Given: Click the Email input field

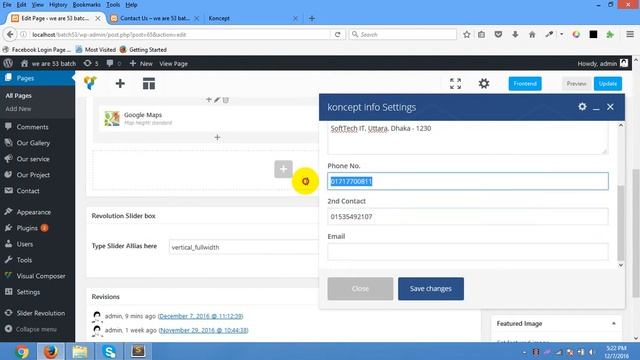Looking at the screenshot, I should pyautogui.click(x=468, y=251).
